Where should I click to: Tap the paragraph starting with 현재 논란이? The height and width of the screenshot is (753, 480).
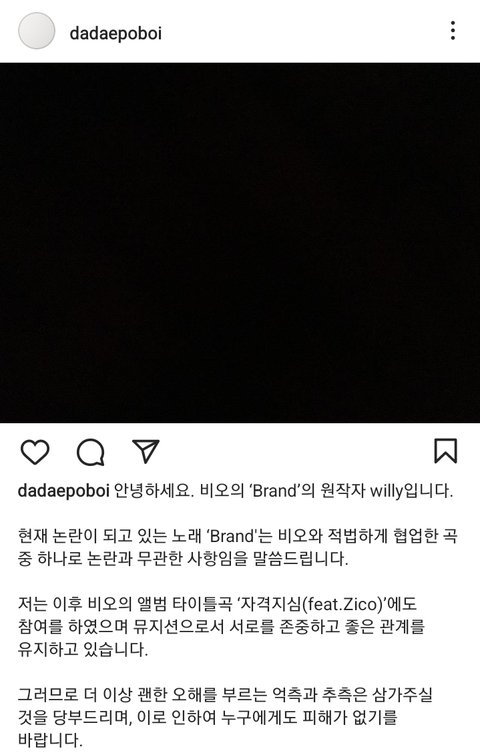237,547
